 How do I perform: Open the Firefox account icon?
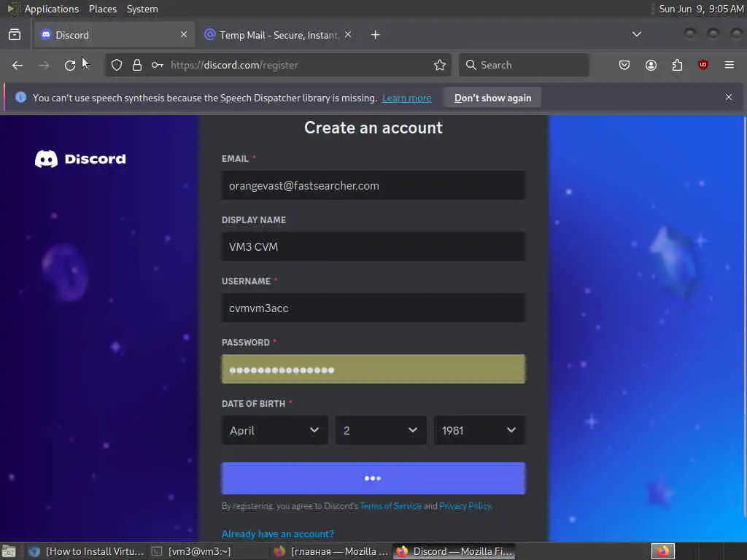coord(651,65)
